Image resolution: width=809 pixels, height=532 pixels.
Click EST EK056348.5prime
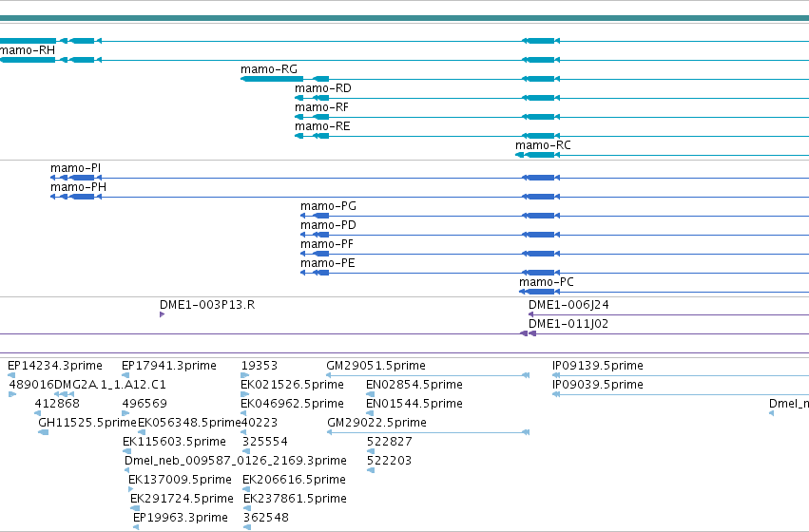coord(189,423)
